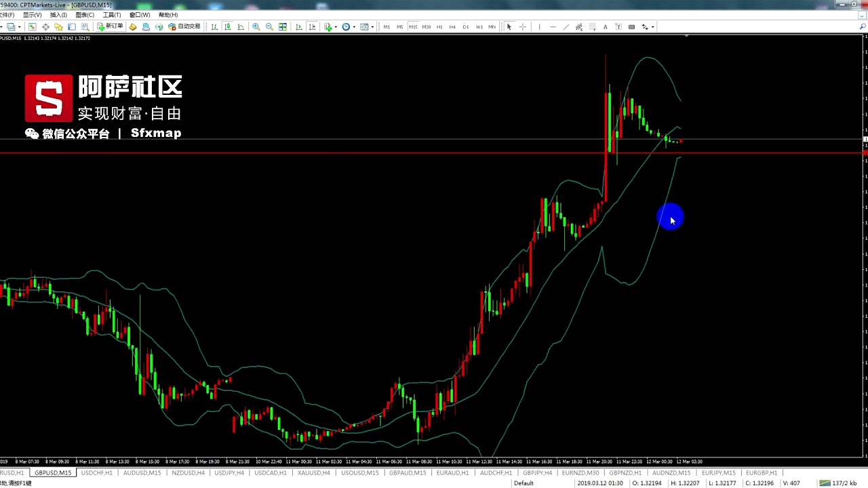Switch chart to line chart type
The height and width of the screenshot is (488, 868).
(241, 27)
